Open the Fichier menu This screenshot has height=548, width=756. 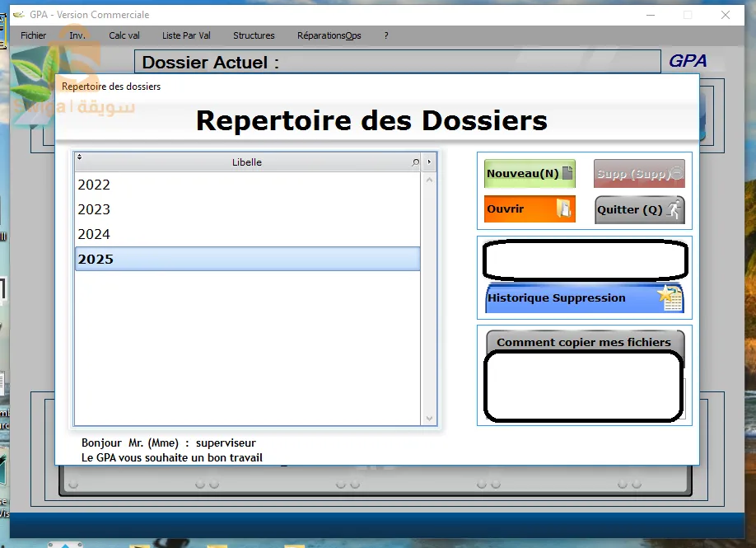[34, 35]
